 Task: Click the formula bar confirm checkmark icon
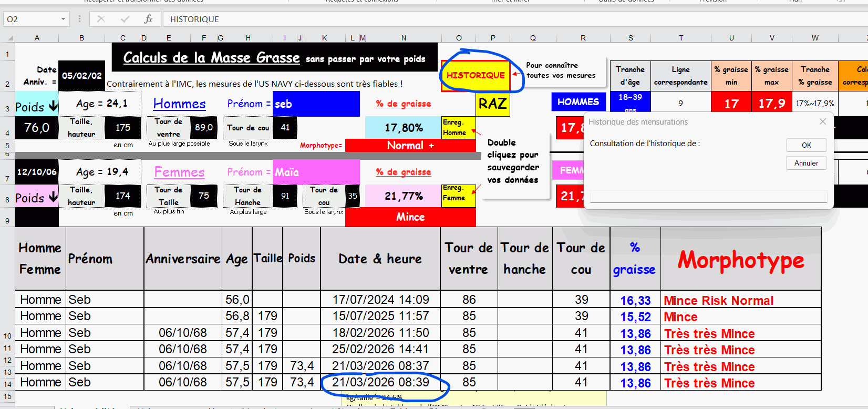[x=125, y=19]
